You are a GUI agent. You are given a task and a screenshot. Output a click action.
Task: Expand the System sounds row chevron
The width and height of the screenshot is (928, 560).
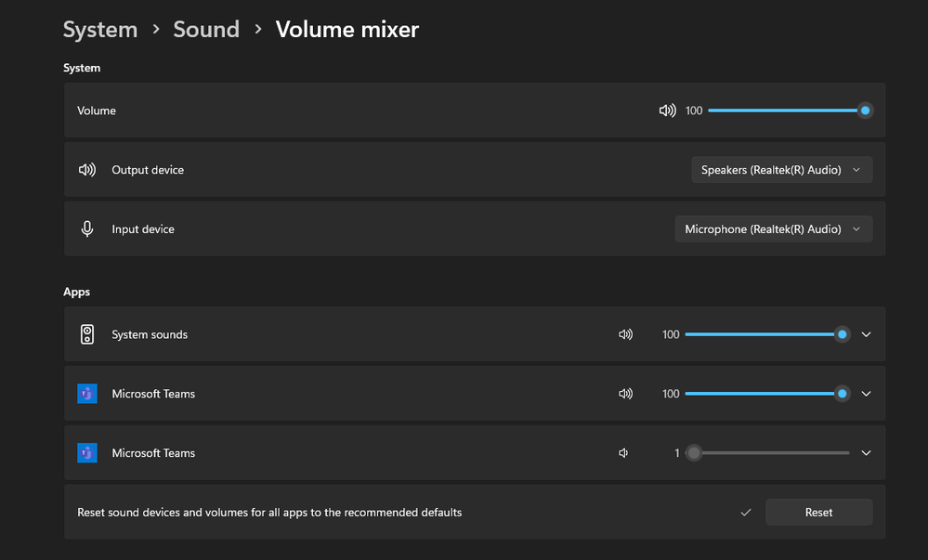[866, 334]
